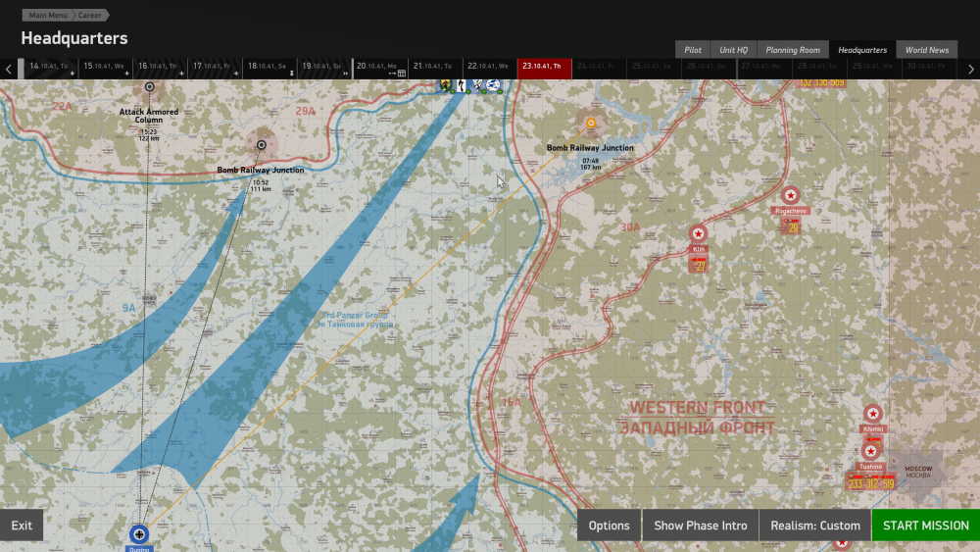Image resolution: width=980 pixels, height=552 pixels.
Task: Click the blue home airfield icon
Action: click(139, 534)
